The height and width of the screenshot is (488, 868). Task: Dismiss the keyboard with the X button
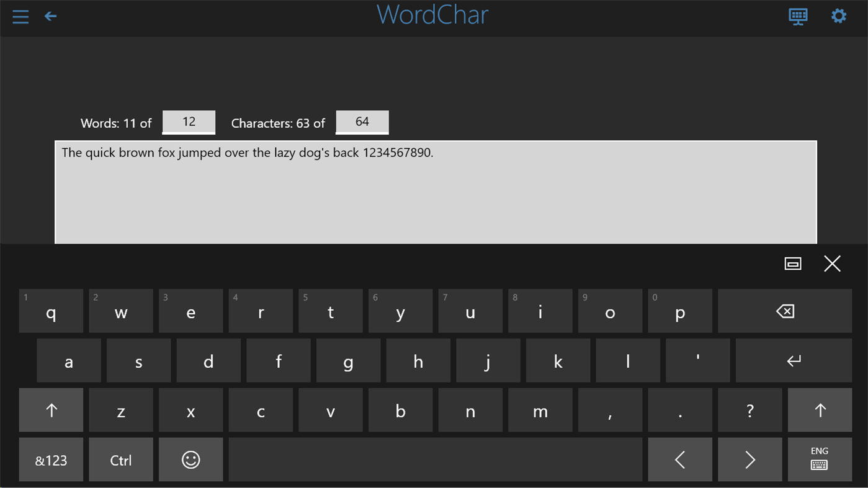[832, 263]
